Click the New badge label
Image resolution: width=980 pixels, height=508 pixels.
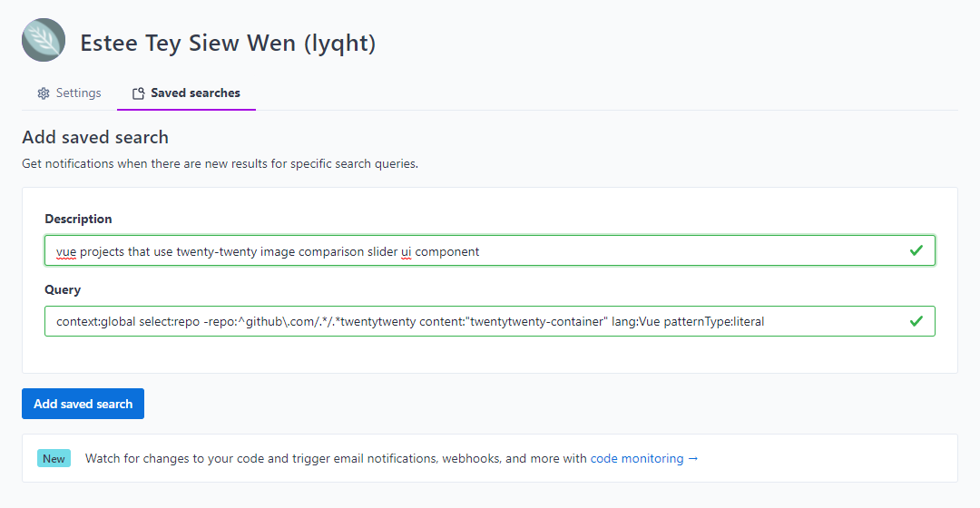coord(54,458)
